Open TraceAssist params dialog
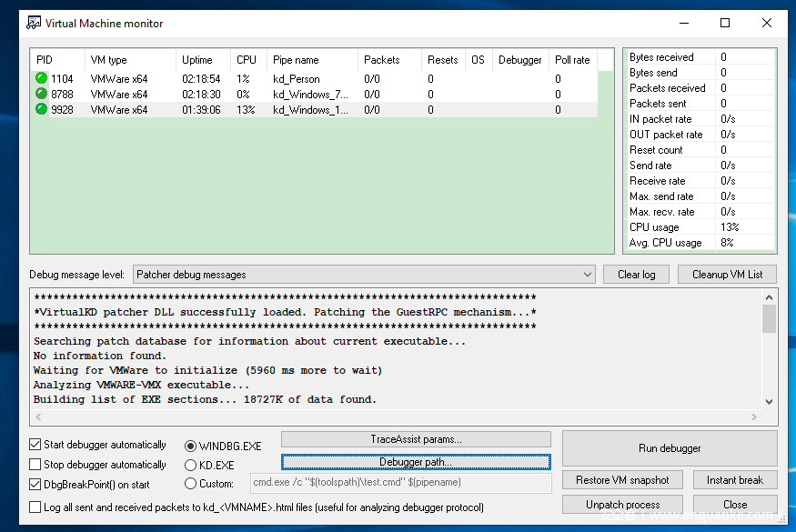Viewport: 796px width, 532px height. pos(416,439)
